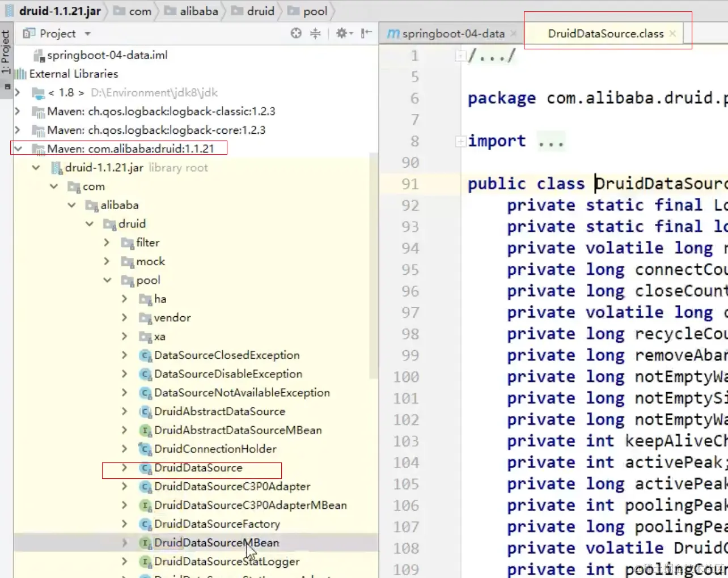The height and width of the screenshot is (578, 728).
Task: Click DruidDataSourceC3P0AdapterMBean interface icon
Action: [145, 505]
